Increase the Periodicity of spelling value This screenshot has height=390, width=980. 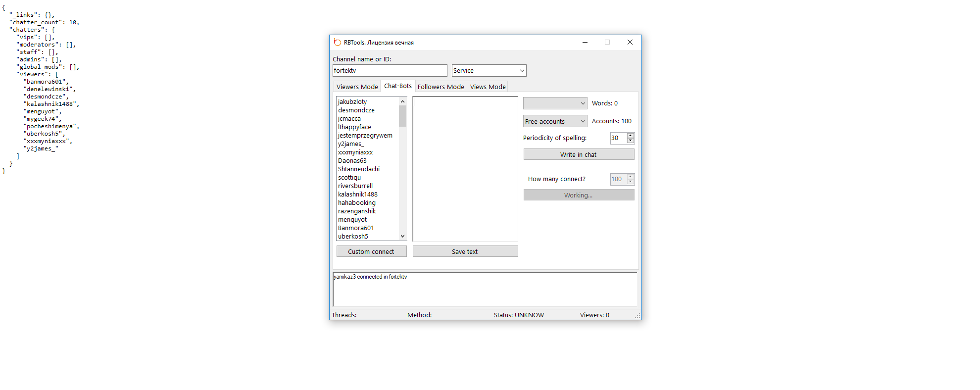pyautogui.click(x=630, y=135)
